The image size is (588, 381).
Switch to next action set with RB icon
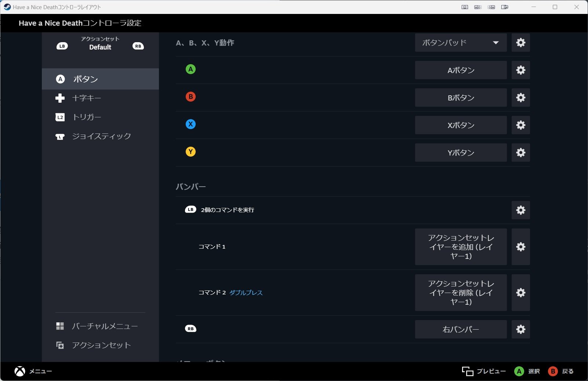[x=138, y=46]
